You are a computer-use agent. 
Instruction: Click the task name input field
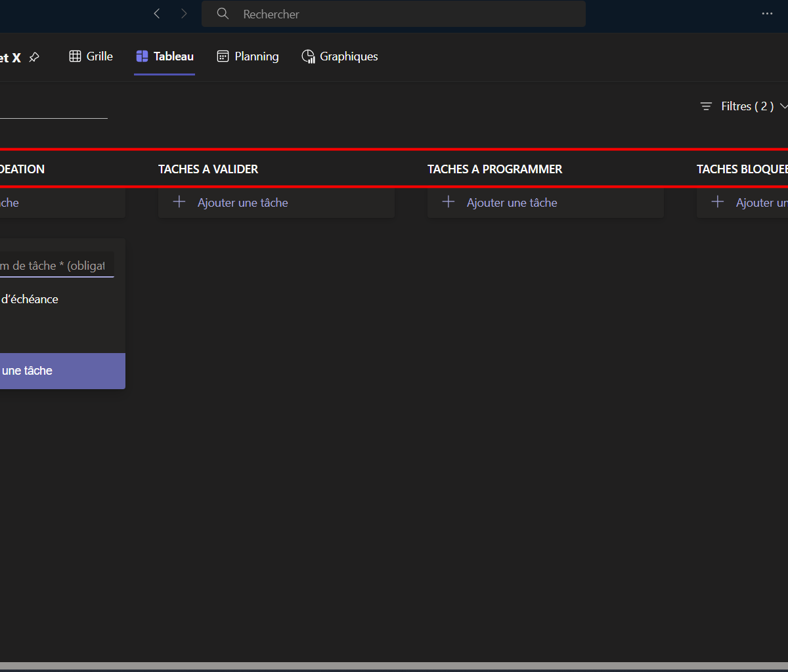pyautogui.click(x=56, y=266)
